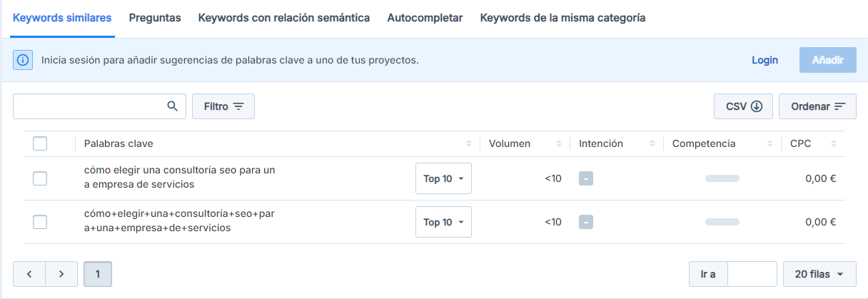868x299 pixels.
Task: Sort by Palabras clave column arrows
Action: tap(469, 143)
